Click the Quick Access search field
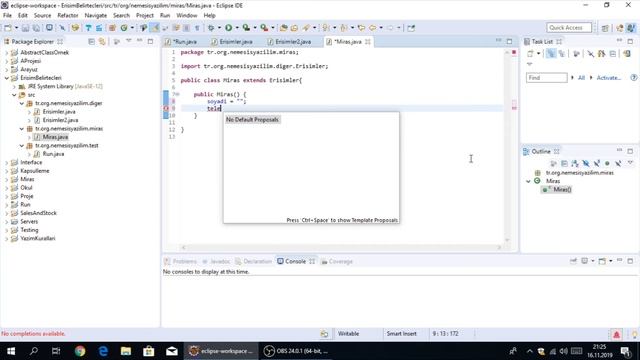Viewport: 640px width, 360px height. [569, 28]
